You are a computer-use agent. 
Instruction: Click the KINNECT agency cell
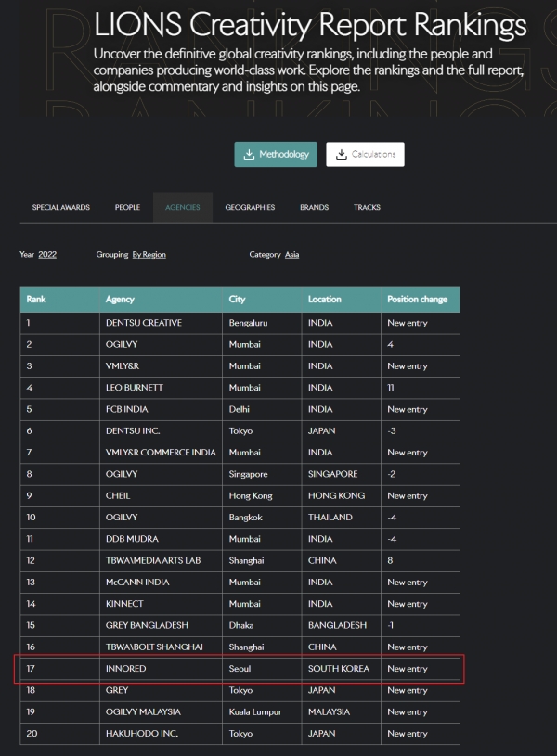coord(161,604)
